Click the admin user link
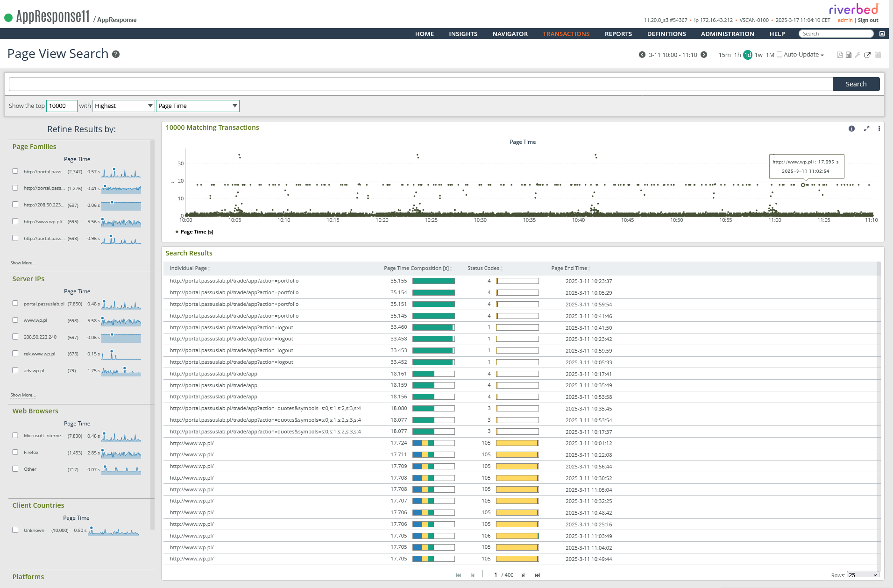 (x=845, y=20)
